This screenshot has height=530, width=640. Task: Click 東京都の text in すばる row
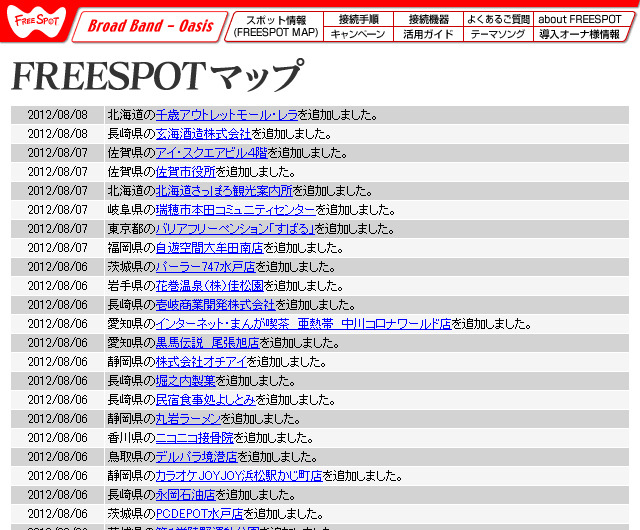[x=131, y=229]
